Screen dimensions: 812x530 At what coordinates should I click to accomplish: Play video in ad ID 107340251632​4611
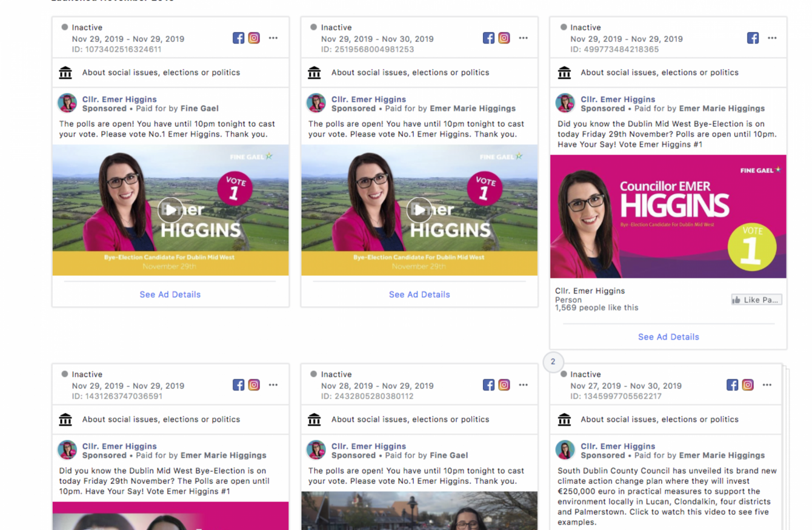tap(170, 210)
